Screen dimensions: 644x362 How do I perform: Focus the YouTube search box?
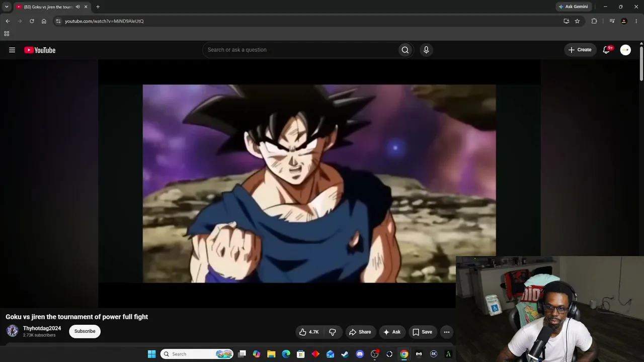click(x=299, y=50)
